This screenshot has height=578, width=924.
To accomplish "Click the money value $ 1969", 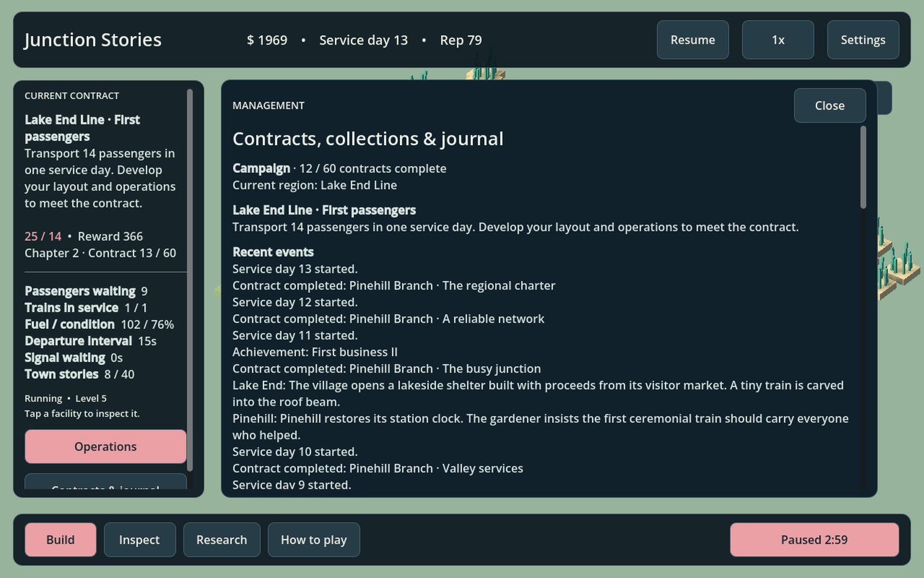I will [x=267, y=40].
